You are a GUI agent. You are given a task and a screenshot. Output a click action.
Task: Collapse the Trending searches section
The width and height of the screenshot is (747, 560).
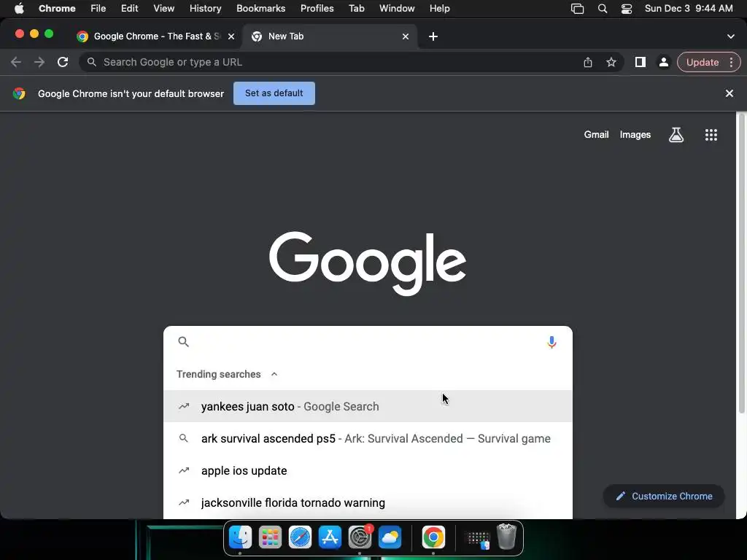274,374
